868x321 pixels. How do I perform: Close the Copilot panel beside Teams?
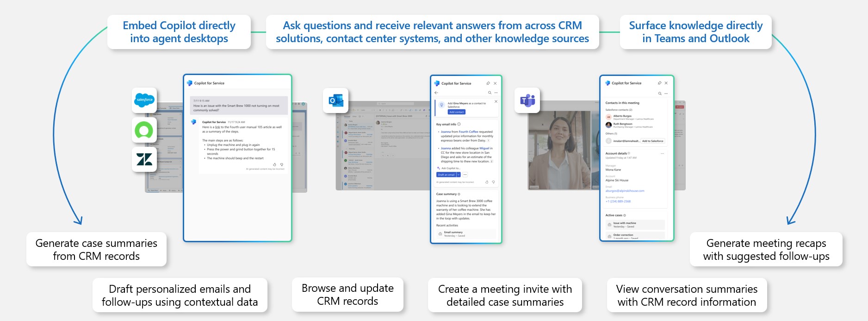coord(666,83)
